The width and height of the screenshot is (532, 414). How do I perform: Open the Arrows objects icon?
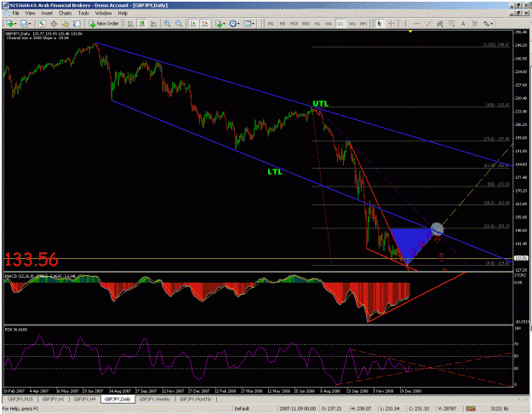tap(487, 24)
